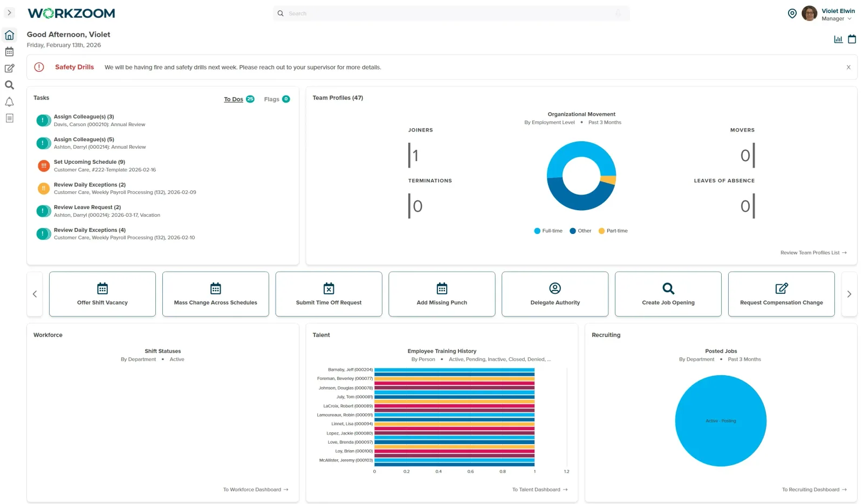863x504 pixels.
Task: Dismiss the Safety Drills announcement
Action: [x=848, y=67]
